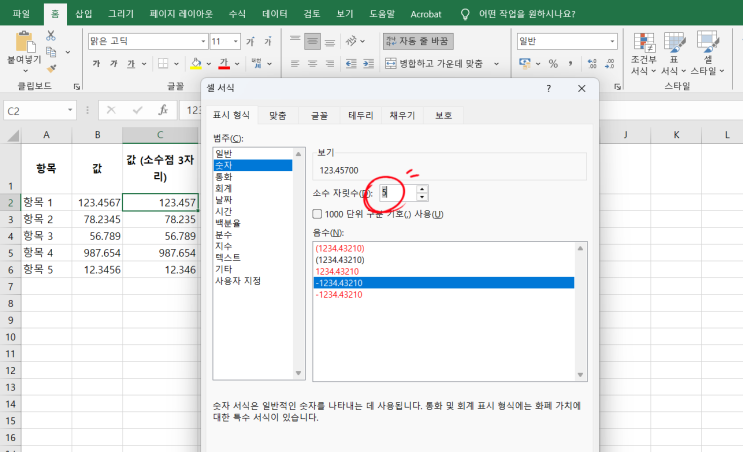Click the decrease indent icon

(x=351, y=63)
